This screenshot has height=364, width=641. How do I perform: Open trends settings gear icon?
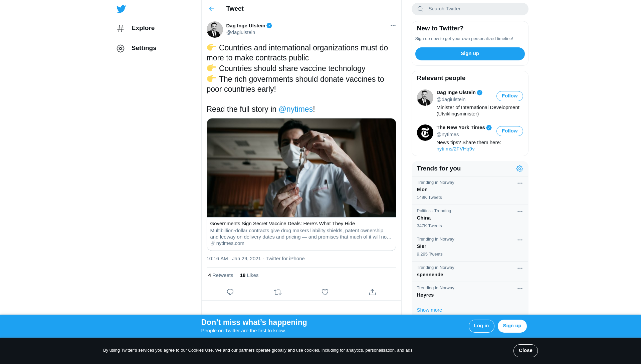519,169
